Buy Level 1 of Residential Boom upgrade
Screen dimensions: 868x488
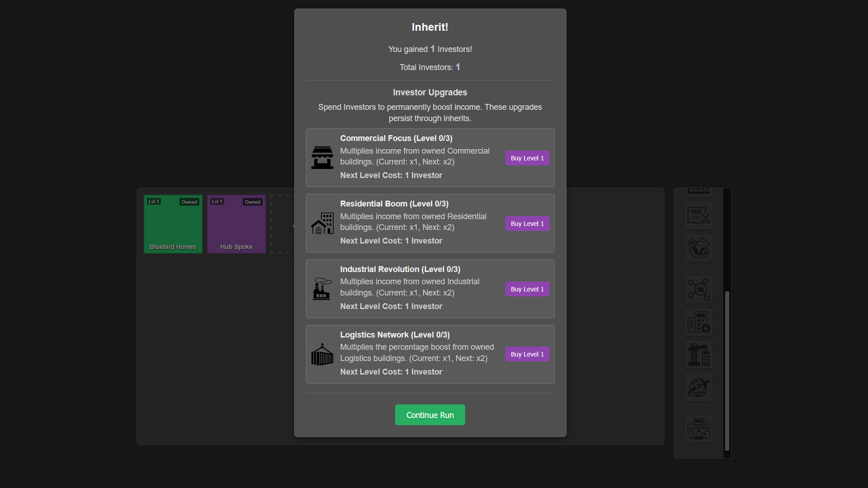pyautogui.click(x=527, y=223)
